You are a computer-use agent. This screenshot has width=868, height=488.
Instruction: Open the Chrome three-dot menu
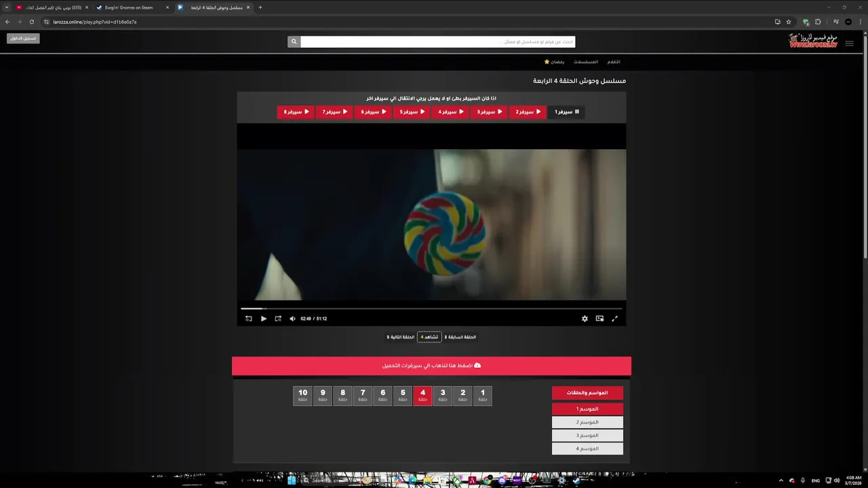(861, 22)
